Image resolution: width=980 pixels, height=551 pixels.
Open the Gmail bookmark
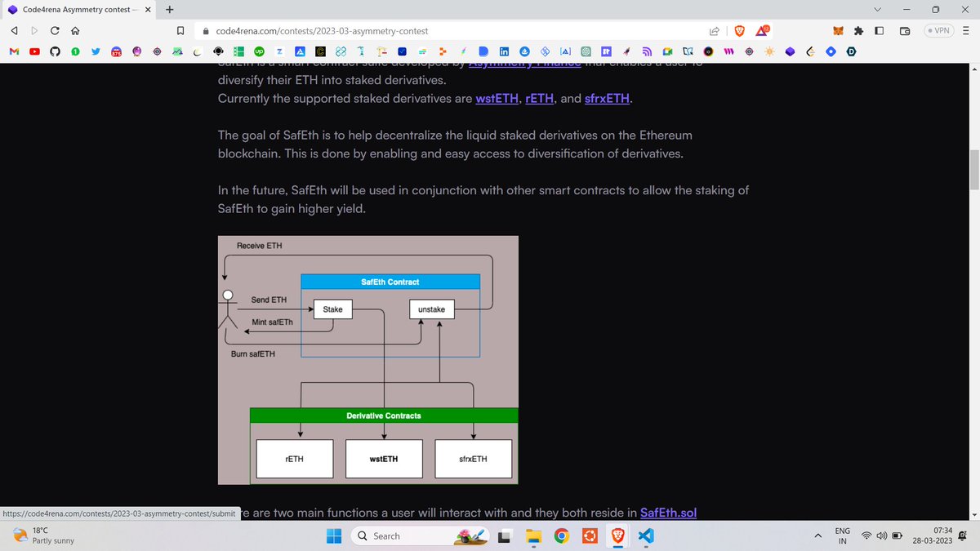click(x=13, y=51)
